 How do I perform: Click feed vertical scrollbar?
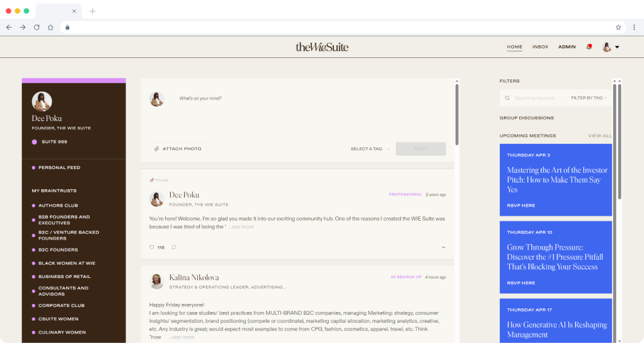[457, 115]
